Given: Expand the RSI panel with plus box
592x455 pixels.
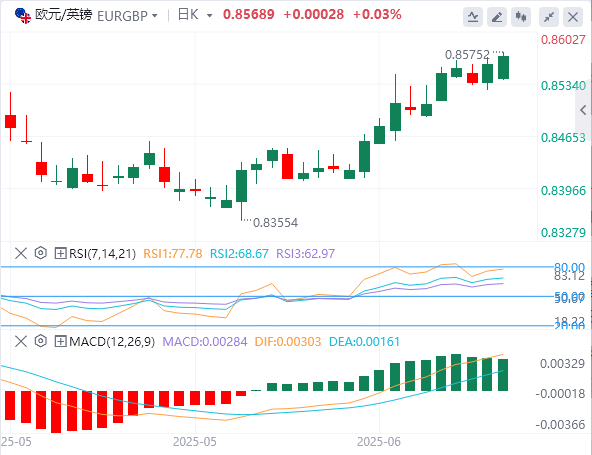Looking at the screenshot, I should click(x=60, y=253).
